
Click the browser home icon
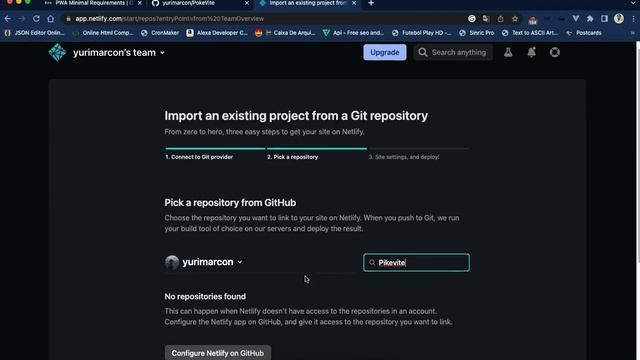click(51, 19)
